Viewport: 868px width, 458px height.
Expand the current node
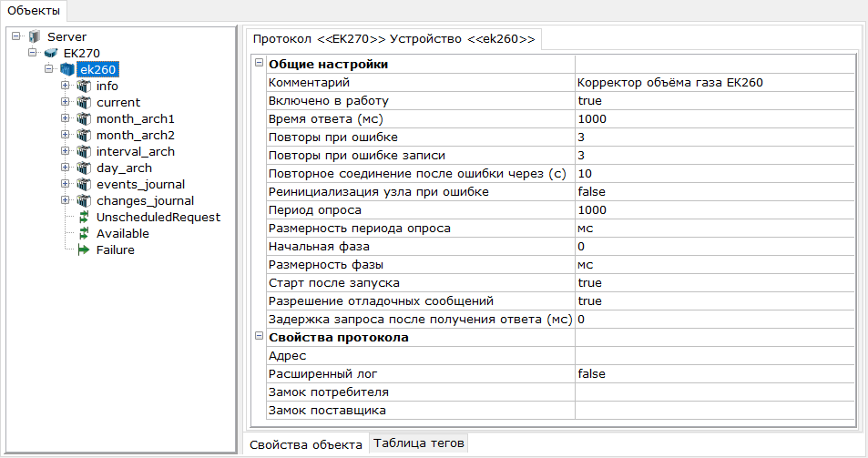(66, 102)
